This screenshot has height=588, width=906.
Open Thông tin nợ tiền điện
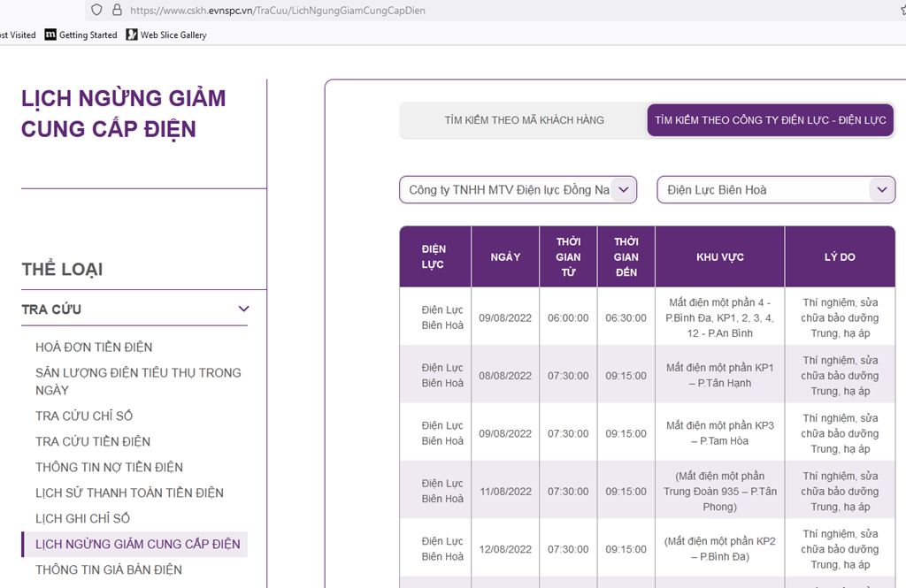(x=109, y=467)
